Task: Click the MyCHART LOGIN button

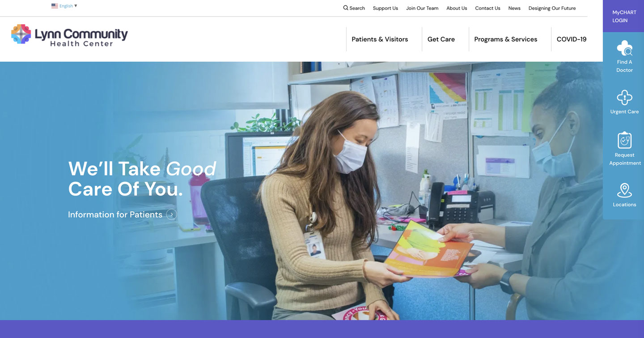Action: point(623,16)
